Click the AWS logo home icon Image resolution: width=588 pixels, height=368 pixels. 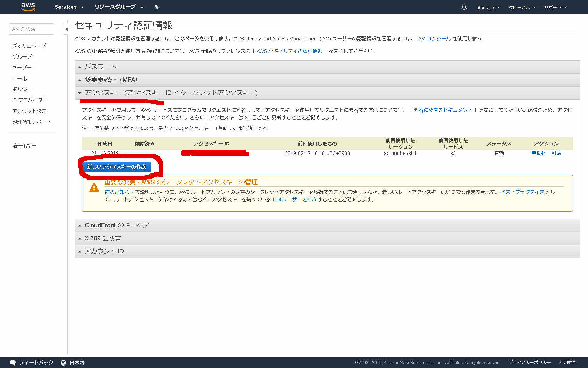[28, 7]
